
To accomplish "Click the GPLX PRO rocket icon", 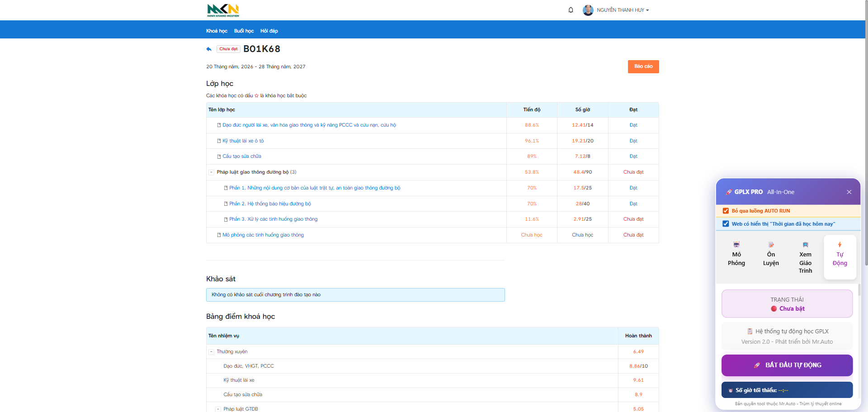I will pos(729,192).
